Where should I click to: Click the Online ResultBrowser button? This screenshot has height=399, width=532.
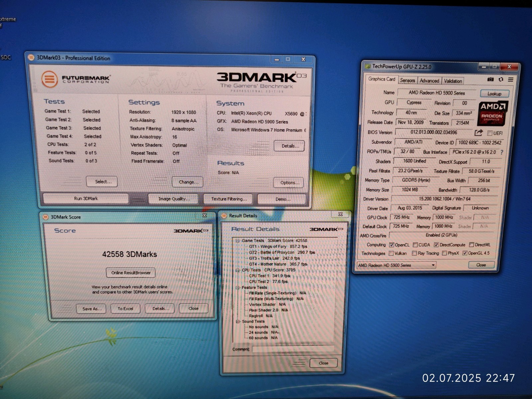131,273
